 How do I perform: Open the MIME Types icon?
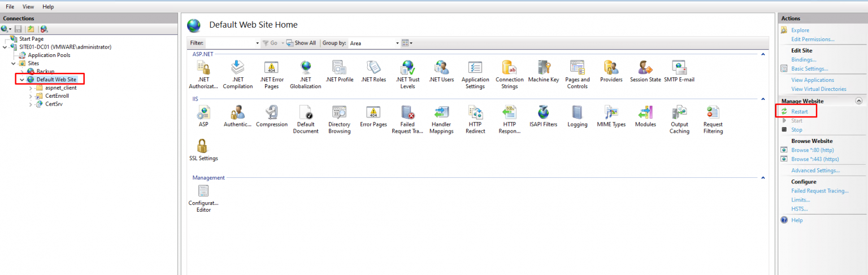click(611, 112)
